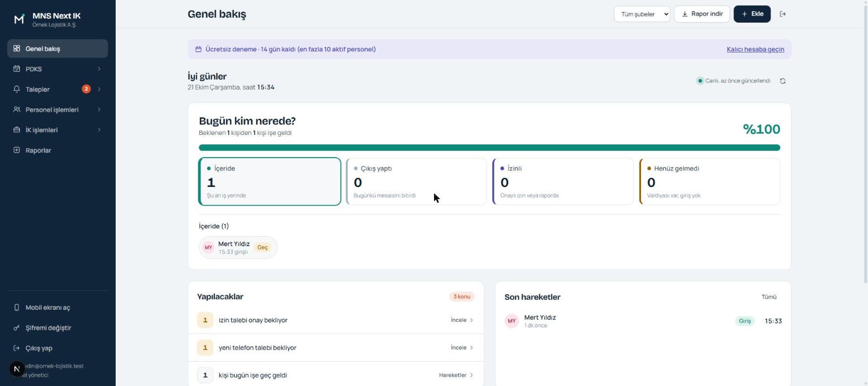This screenshot has width=868, height=386.
Task: Click the Raporlar plus-box icon
Action: [x=17, y=150]
